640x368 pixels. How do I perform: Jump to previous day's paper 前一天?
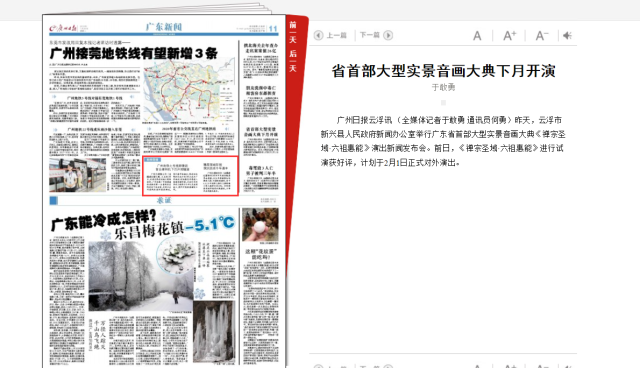point(293,31)
